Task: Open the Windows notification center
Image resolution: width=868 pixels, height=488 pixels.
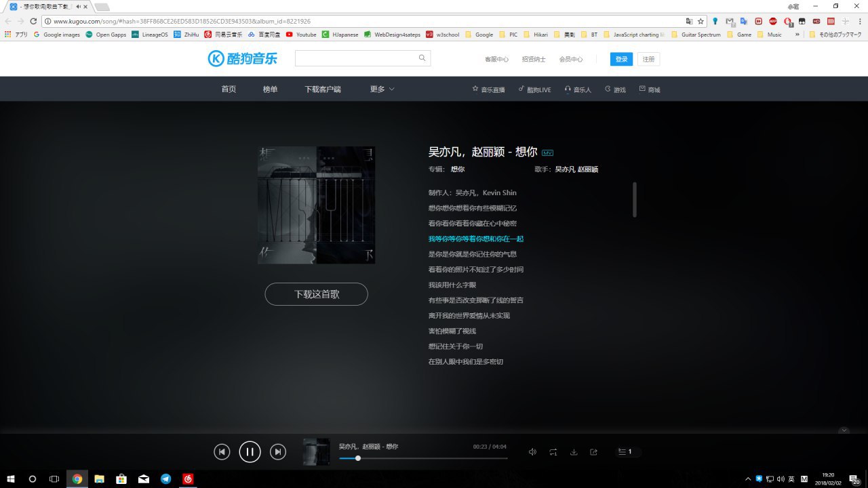Action: point(855,479)
